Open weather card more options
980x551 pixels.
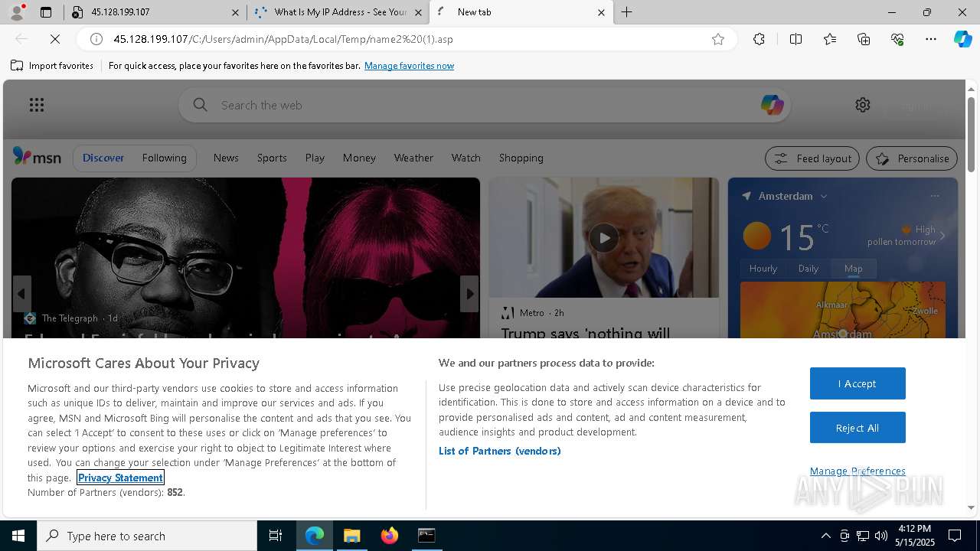[935, 196]
